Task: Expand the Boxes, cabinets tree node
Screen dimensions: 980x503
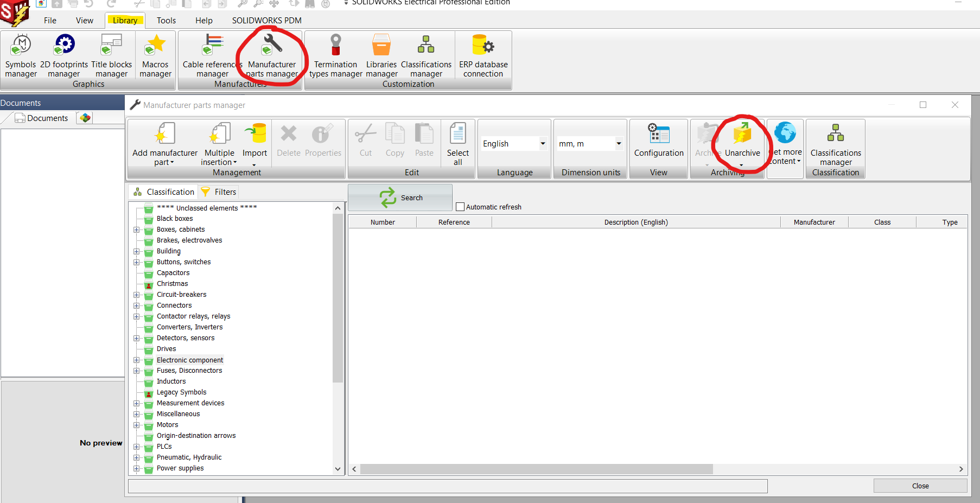Action: [137, 230]
